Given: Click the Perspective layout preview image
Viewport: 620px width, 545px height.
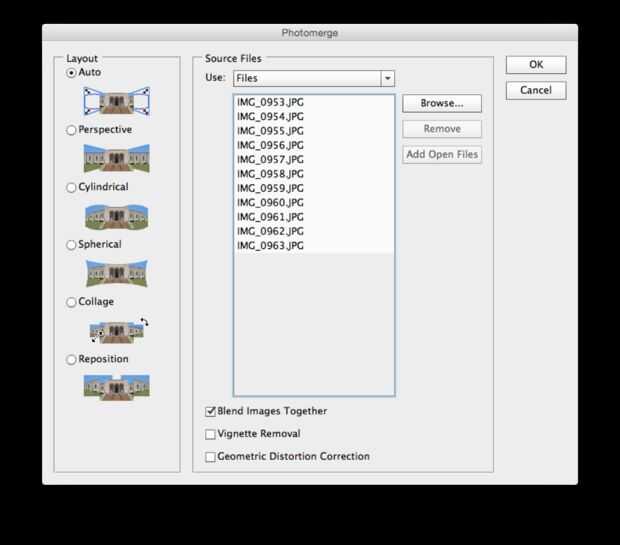Looking at the screenshot, I should [x=117, y=158].
